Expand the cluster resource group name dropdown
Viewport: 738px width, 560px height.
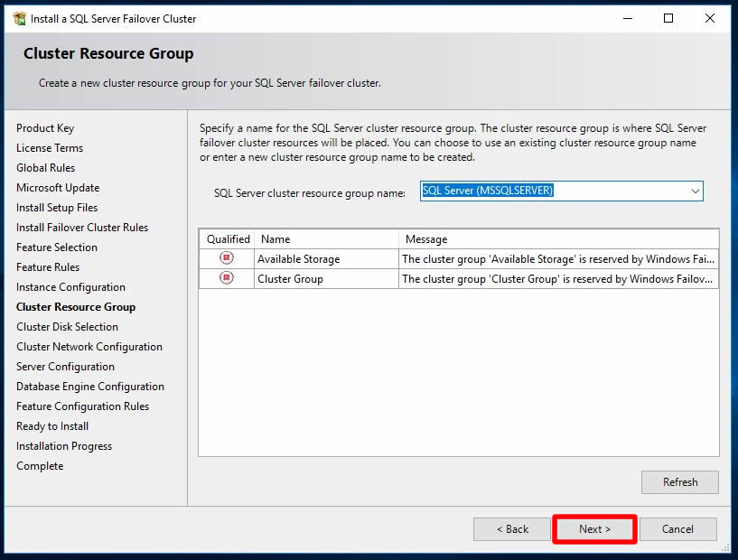pyautogui.click(x=695, y=191)
